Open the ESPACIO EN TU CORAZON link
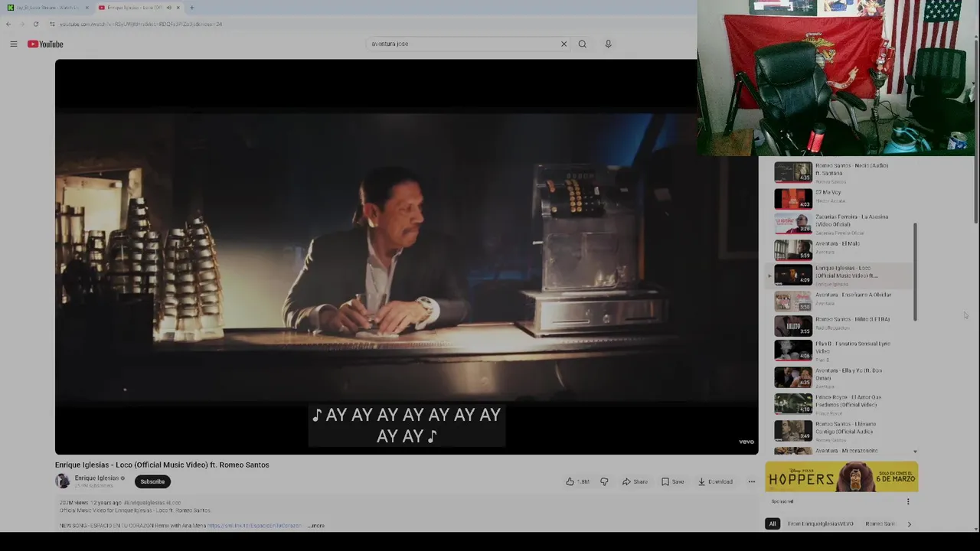The width and height of the screenshot is (980, 551). (x=254, y=526)
